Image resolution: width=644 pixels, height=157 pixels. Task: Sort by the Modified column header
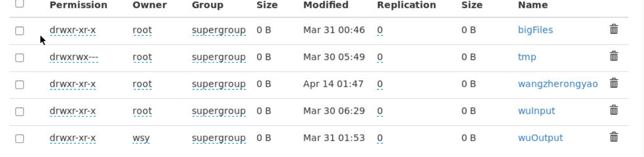pos(326,5)
